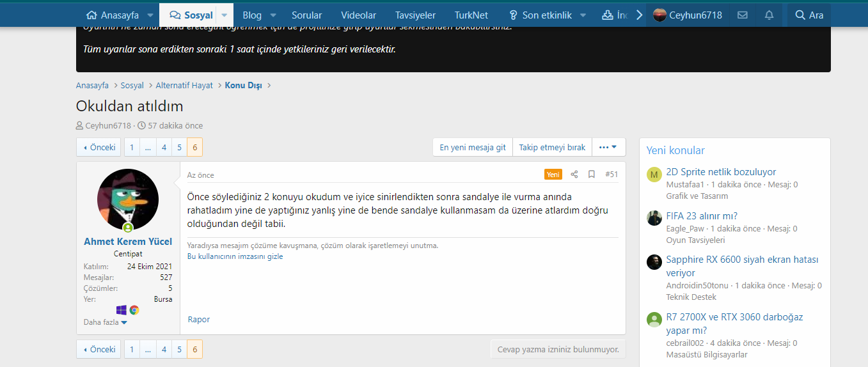Hide this user's signature with the gizle link
Image resolution: width=868 pixels, height=367 pixels.
[x=235, y=256]
